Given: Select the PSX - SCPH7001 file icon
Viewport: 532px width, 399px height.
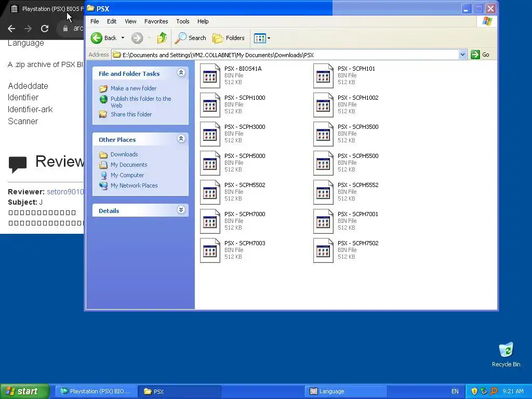Looking at the screenshot, I should [323, 221].
